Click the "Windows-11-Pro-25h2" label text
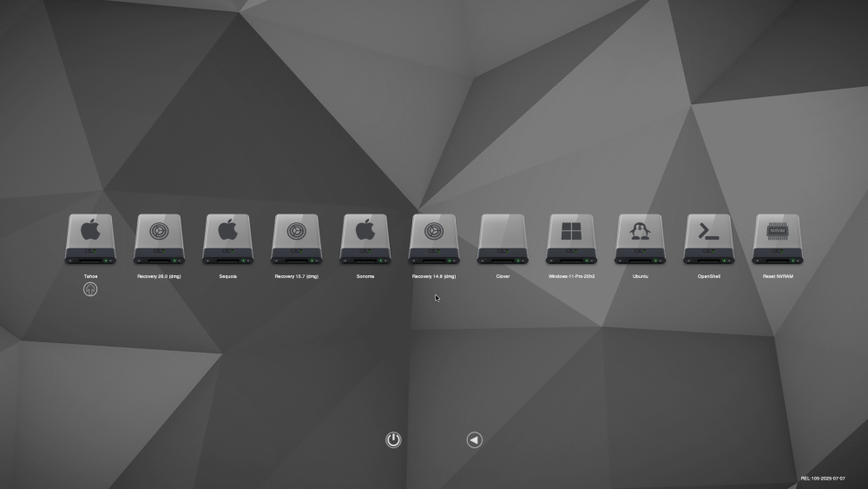 pos(571,276)
